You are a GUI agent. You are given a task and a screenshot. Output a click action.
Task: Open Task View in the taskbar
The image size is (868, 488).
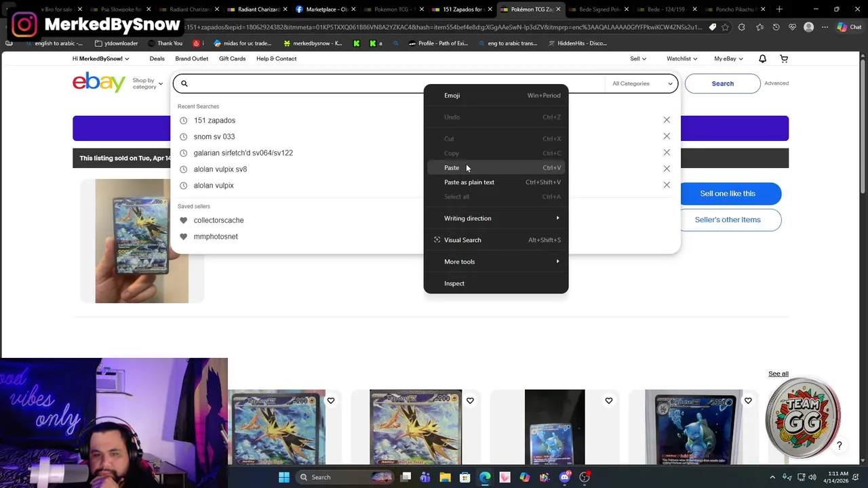point(406,477)
